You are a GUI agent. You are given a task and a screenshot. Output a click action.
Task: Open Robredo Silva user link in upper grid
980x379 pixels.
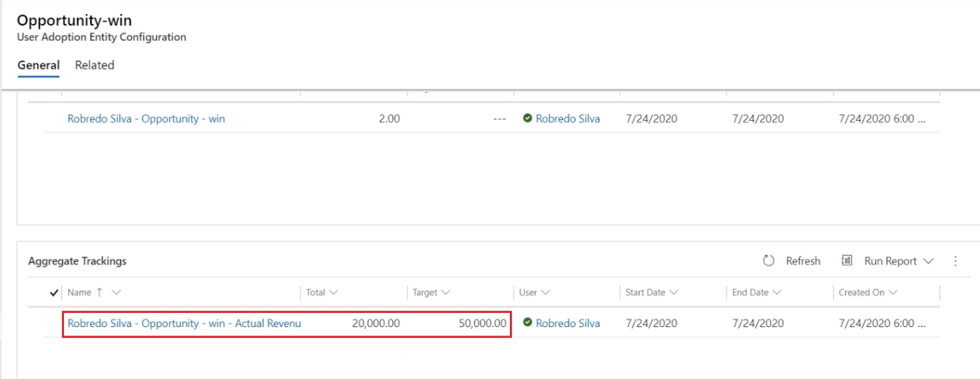[x=567, y=119]
